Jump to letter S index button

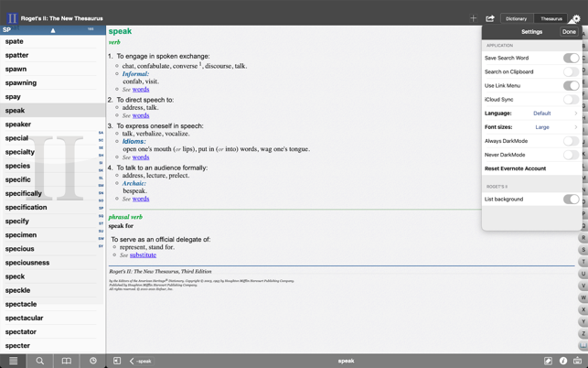583,250
